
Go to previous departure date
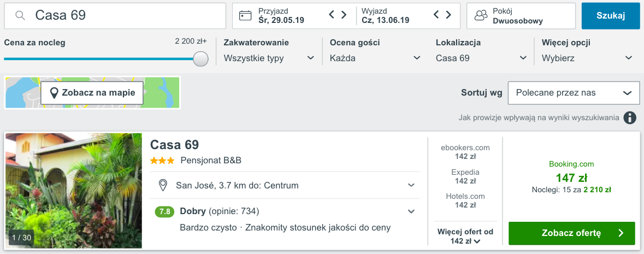[x=436, y=15]
